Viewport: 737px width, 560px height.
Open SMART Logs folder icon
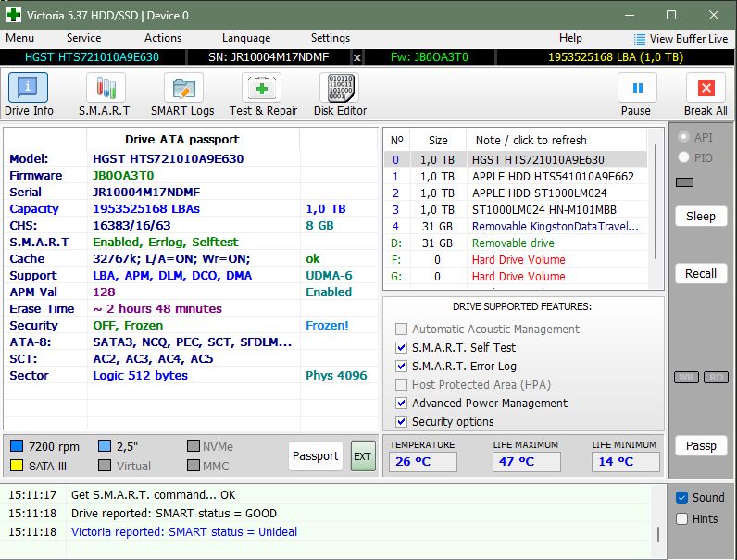[183, 88]
